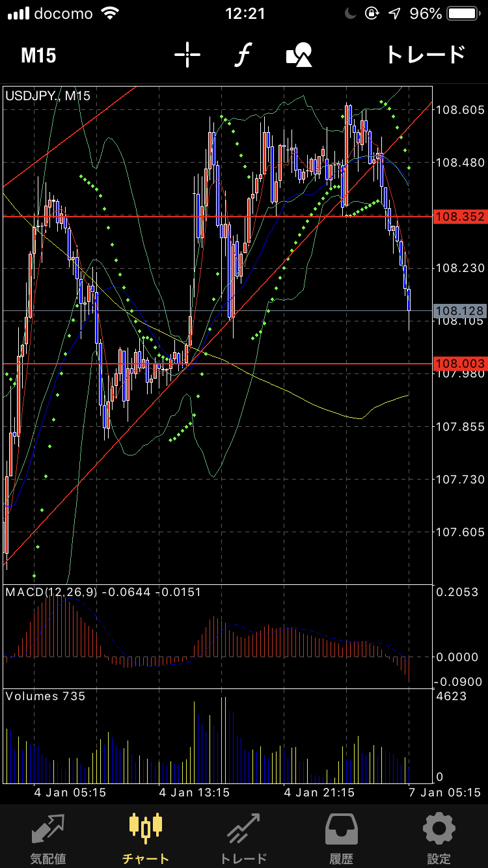Tap the MACD(12,26,9) indicator label

[51, 592]
